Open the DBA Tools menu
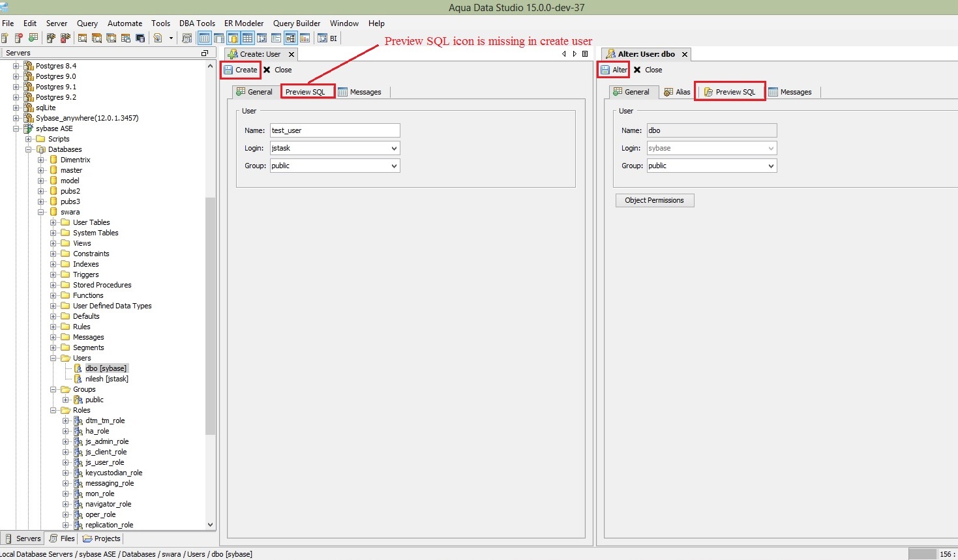 point(197,23)
